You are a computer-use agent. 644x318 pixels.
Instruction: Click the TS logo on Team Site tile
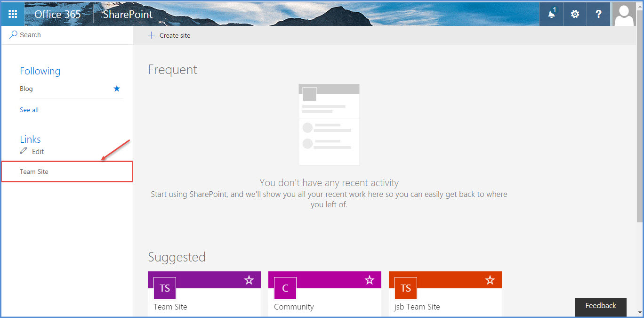(x=164, y=288)
